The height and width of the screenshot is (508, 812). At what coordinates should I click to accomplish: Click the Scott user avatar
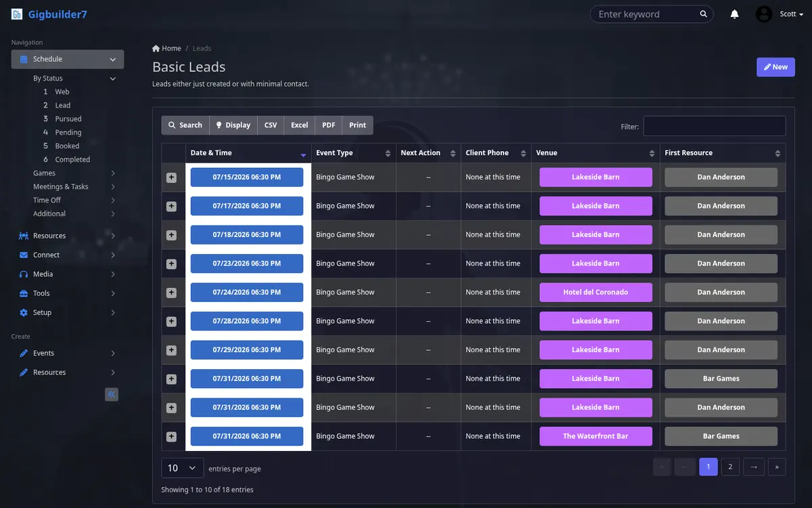764,14
